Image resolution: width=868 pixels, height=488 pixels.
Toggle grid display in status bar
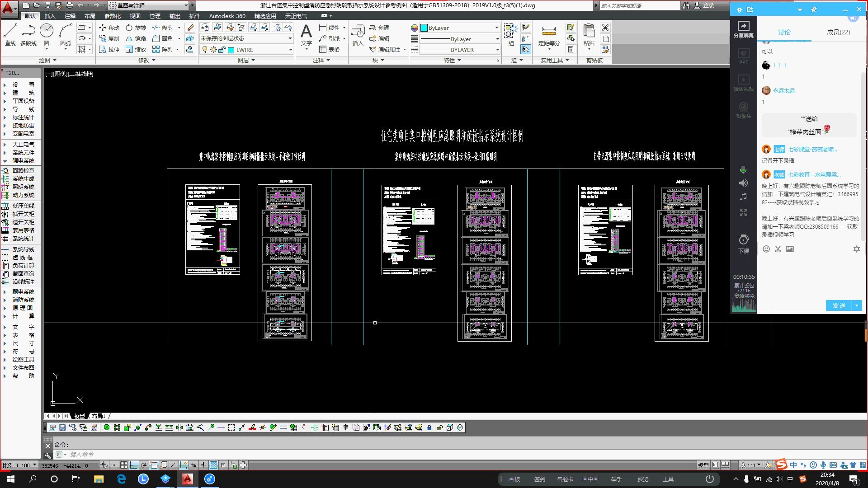coord(124,465)
